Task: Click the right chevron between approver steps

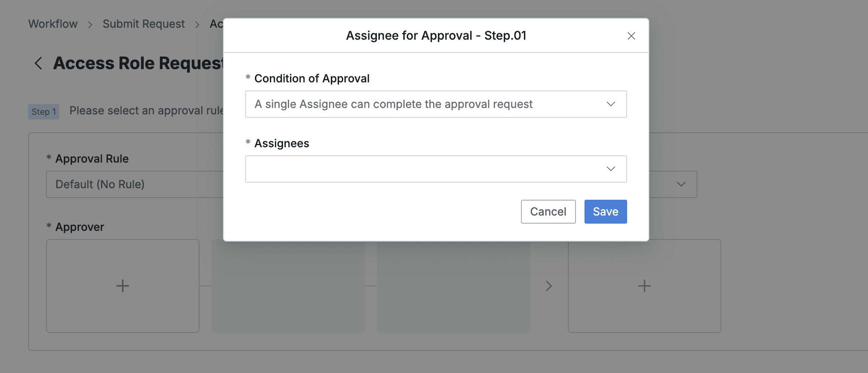Action: tap(549, 286)
